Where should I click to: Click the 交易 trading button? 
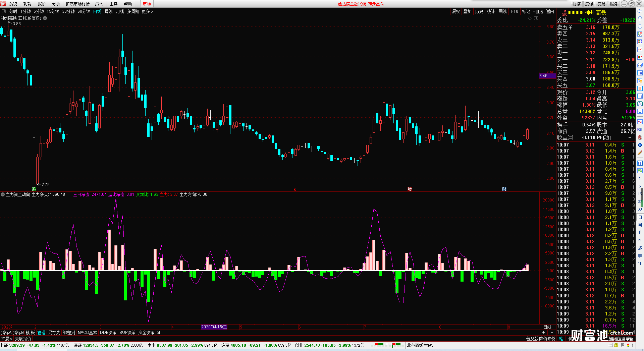601,4
